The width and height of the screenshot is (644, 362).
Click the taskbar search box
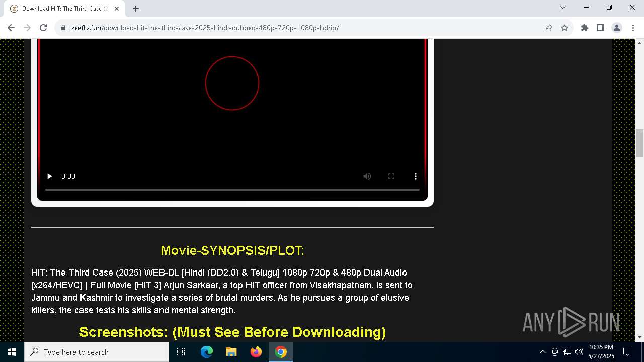(x=97, y=352)
